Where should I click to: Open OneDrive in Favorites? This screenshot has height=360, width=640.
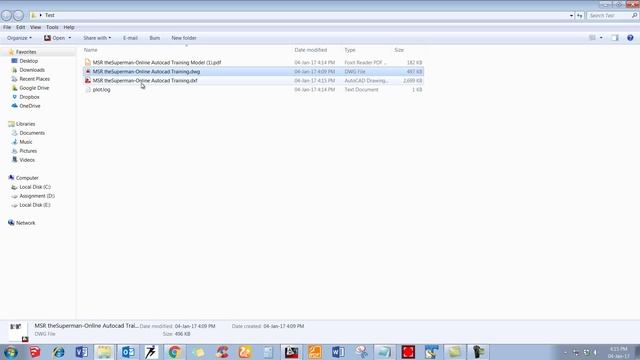pyautogui.click(x=30, y=106)
